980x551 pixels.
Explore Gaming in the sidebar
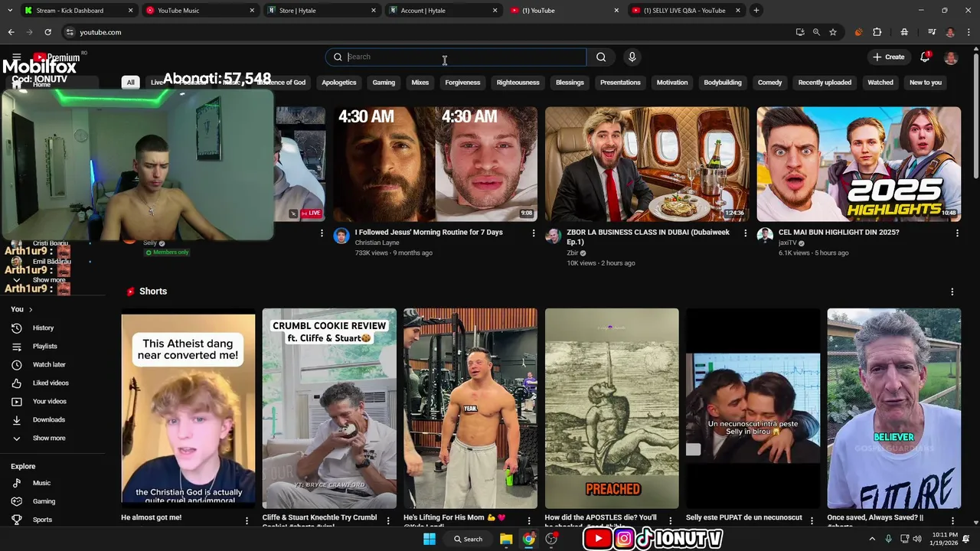pyautogui.click(x=44, y=501)
